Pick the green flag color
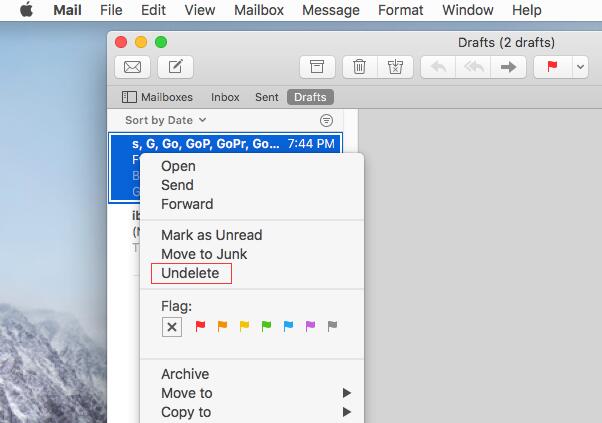This screenshot has width=602, height=423. [x=266, y=326]
